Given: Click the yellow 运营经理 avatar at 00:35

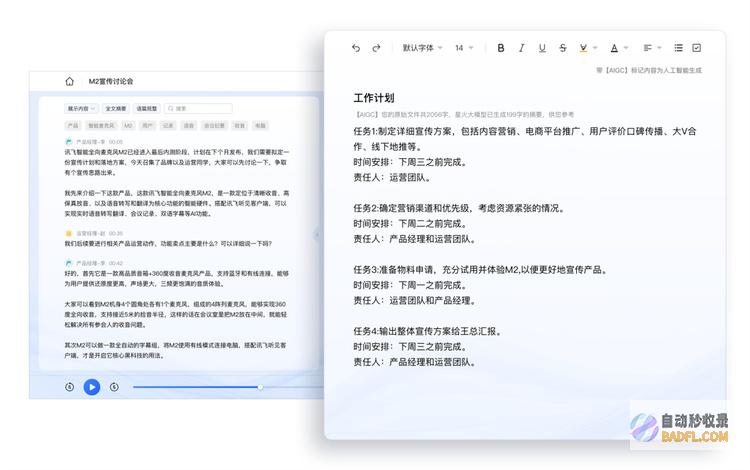Looking at the screenshot, I should coord(68,233).
